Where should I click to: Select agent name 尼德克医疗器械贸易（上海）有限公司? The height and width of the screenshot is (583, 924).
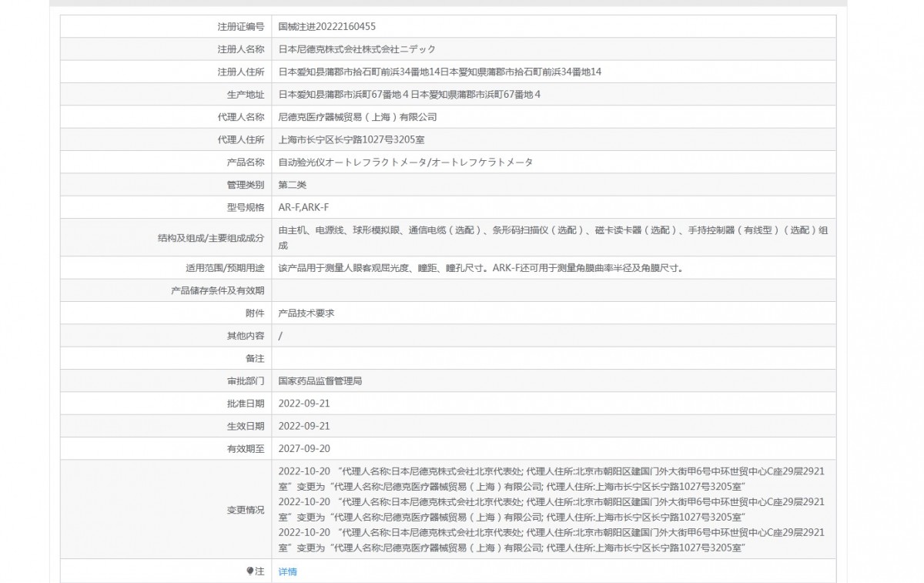357,117
